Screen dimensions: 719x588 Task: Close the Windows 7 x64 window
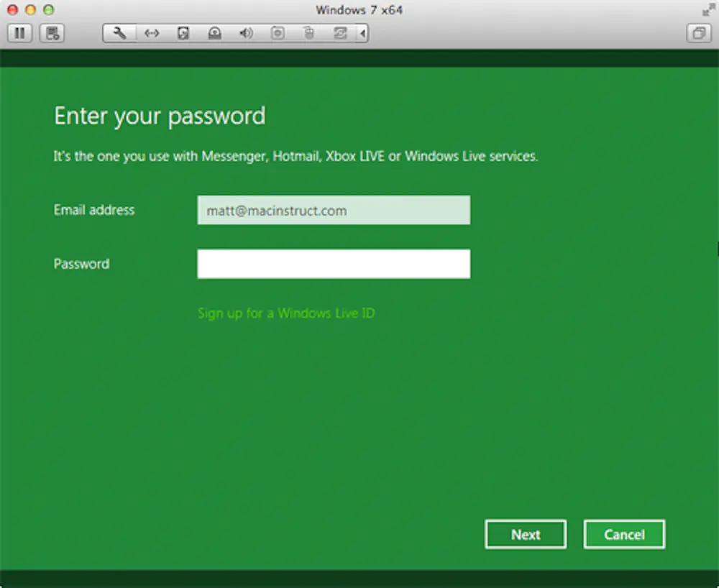click(x=12, y=10)
